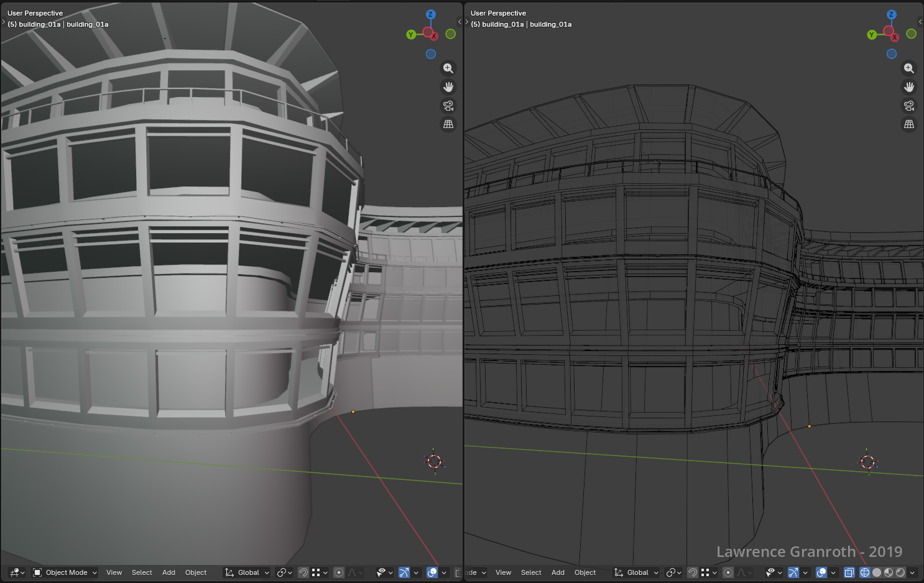The image size is (924, 583).
Task: Toggle proportional editing in left viewport header
Action: coord(339,572)
